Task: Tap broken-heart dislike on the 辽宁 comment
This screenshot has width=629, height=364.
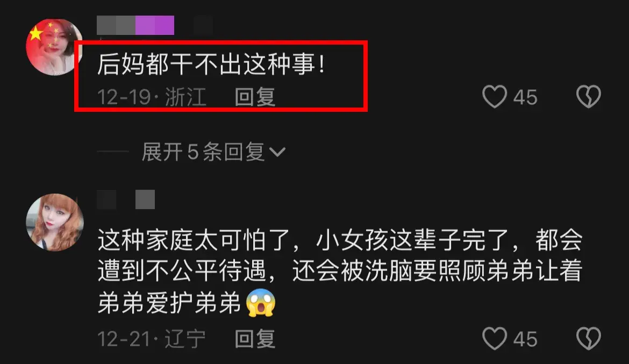Action: (589, 338)
